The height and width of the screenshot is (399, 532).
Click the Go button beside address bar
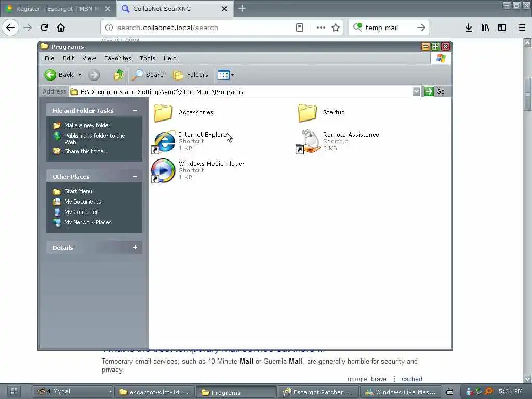(x=435, y=91)
